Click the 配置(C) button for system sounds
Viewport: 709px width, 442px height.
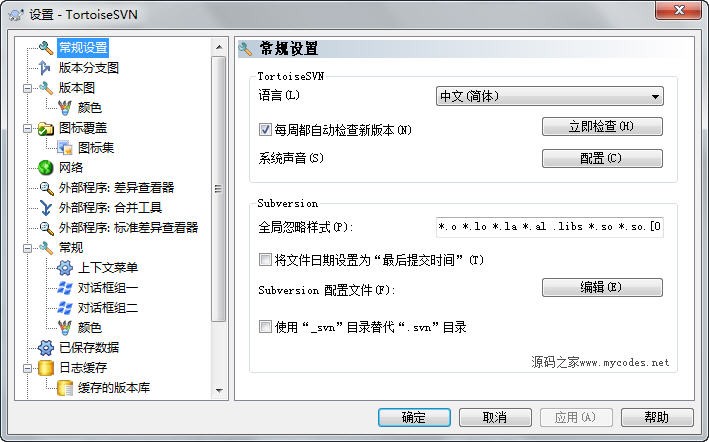tap(602, 158)
